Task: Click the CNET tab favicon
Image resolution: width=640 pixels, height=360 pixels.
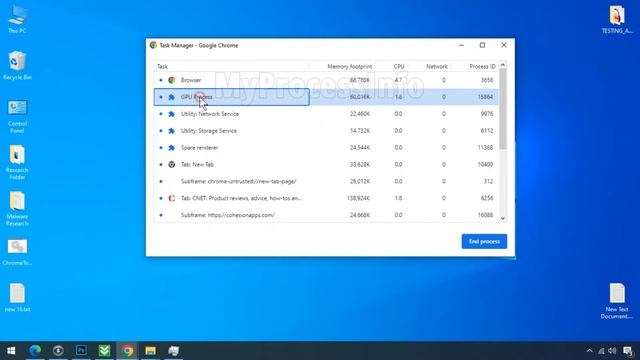Action: pos(172,198)
